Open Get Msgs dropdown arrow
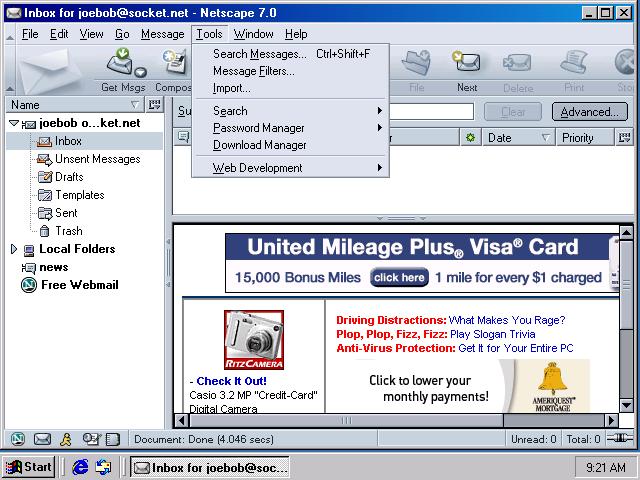 pyautogui.click(x=140, y=72)
